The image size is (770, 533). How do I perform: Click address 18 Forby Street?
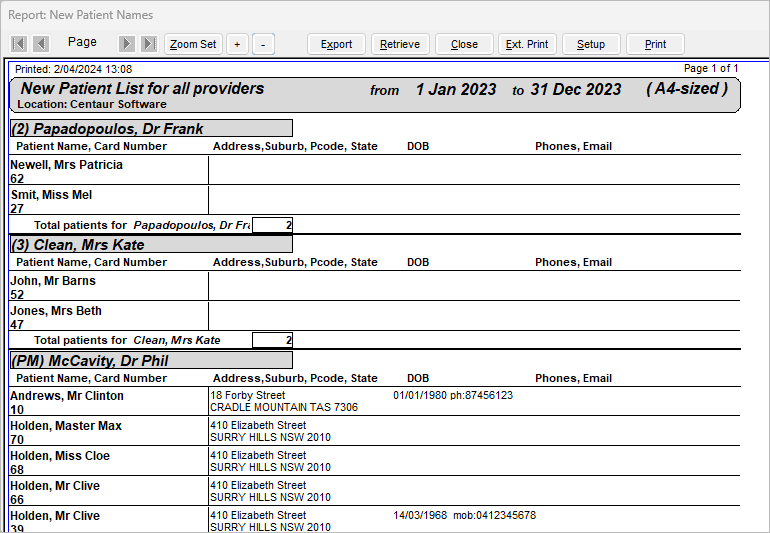(x=248, y=395)
